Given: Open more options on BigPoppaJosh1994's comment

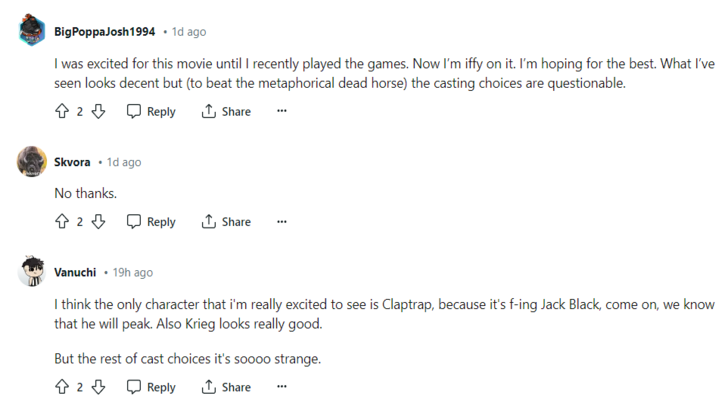Looking at the screenshot, I should point(282,112).
